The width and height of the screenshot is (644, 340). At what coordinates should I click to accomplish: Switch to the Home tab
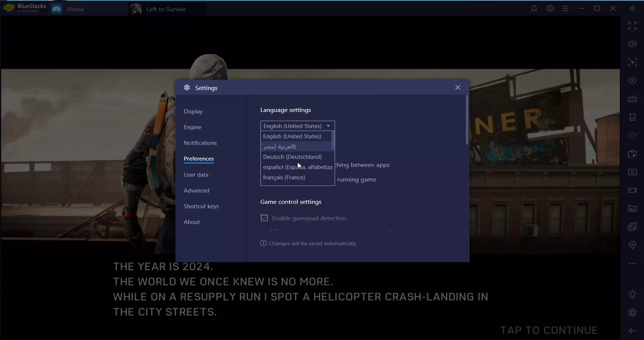click(75, 9)
